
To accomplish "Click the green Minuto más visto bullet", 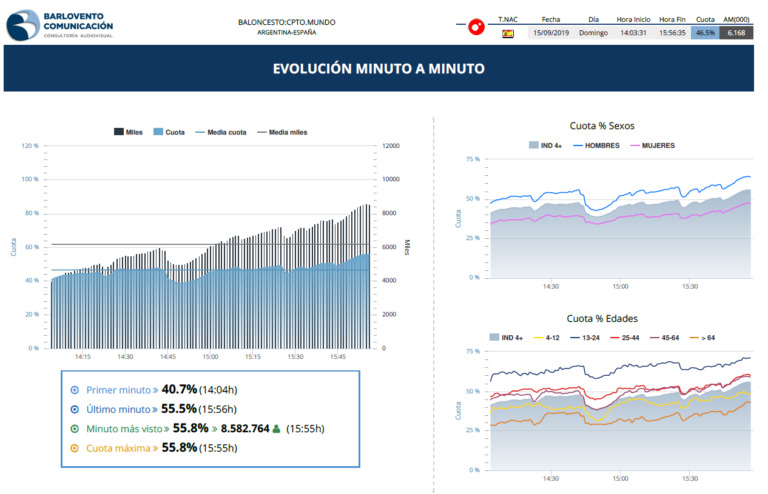I will pos(75,428).
